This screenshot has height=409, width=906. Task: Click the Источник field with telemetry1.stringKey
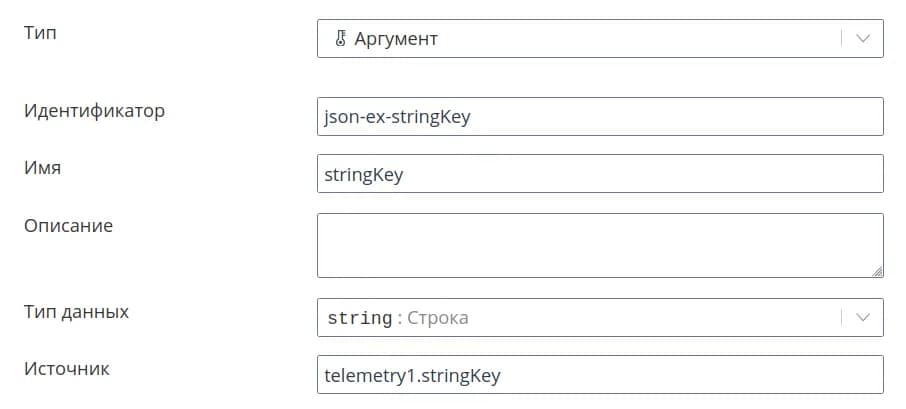coord(600,375)
